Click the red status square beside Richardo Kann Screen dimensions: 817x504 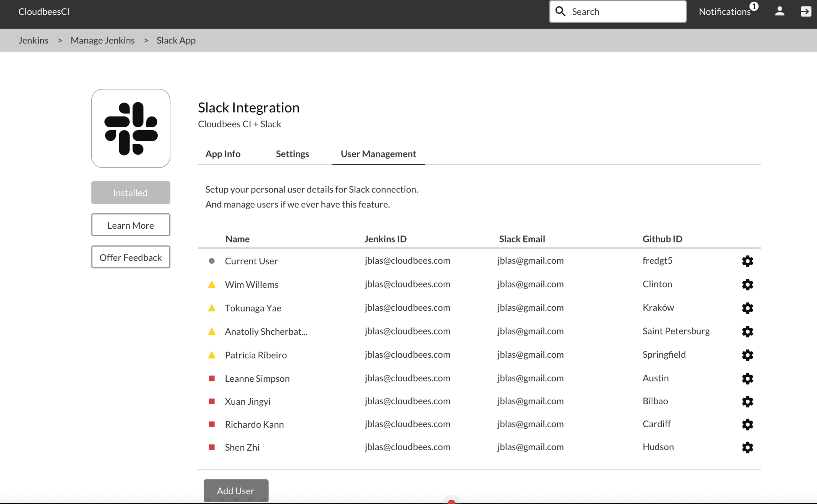(212, 424)
